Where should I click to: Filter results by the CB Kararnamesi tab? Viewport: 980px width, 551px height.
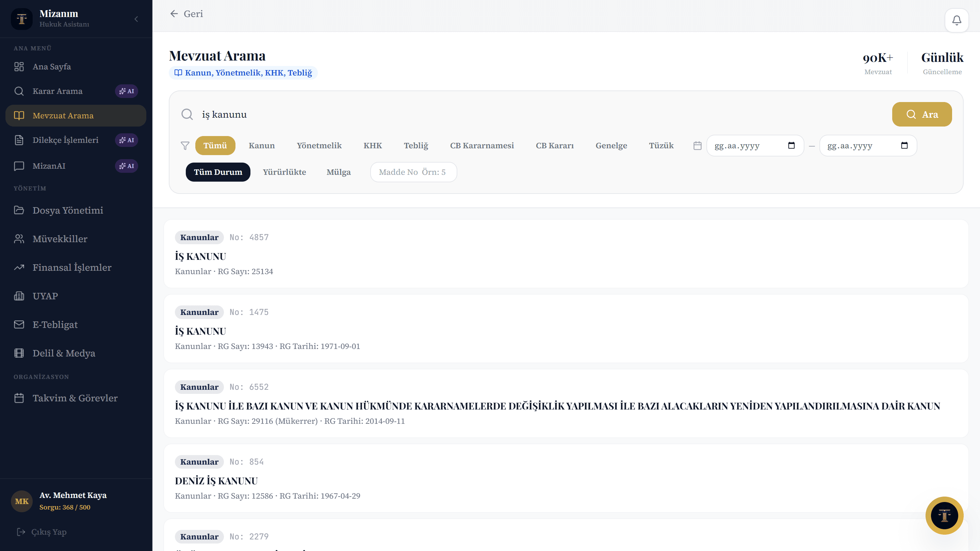(x=481, y=146)
